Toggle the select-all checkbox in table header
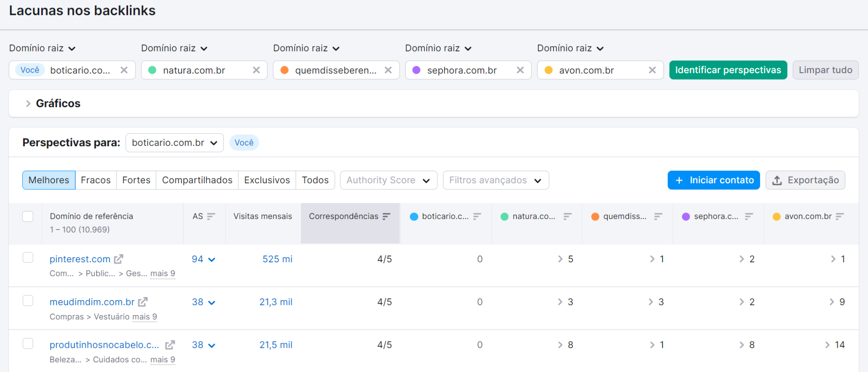The width and height of the screenshot is (868, 372). click(28, 216)
